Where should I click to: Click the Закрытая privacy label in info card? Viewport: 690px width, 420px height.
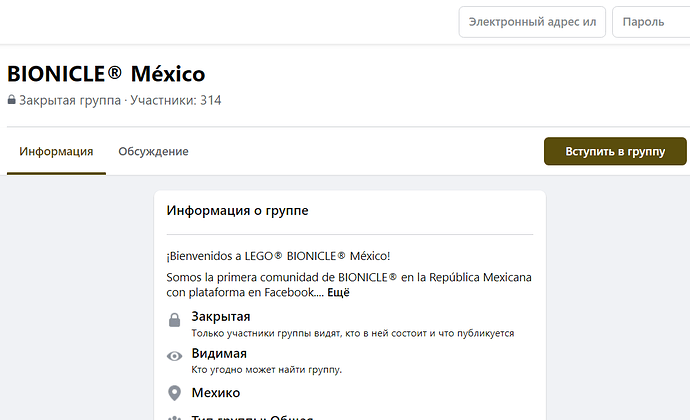click(221, 317)
